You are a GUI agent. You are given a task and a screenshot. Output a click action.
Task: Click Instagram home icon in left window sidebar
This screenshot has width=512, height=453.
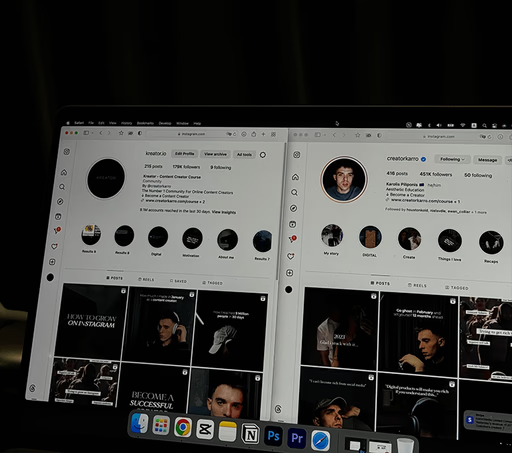[64, 172]
